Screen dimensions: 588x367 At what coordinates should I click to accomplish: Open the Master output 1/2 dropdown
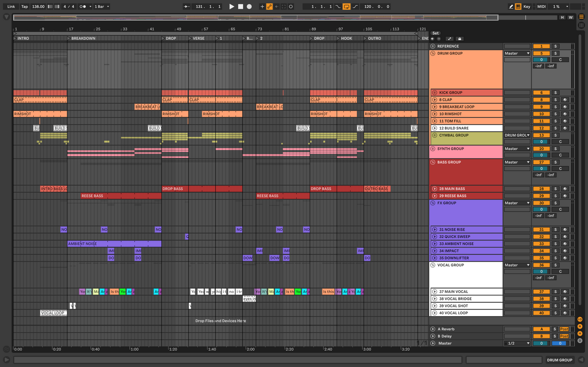(517, 343)
